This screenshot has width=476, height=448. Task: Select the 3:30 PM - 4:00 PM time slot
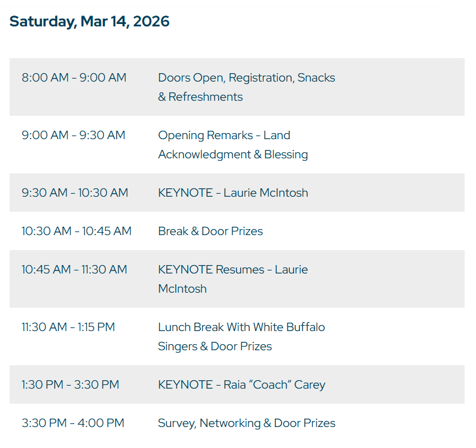click(73, 423)
